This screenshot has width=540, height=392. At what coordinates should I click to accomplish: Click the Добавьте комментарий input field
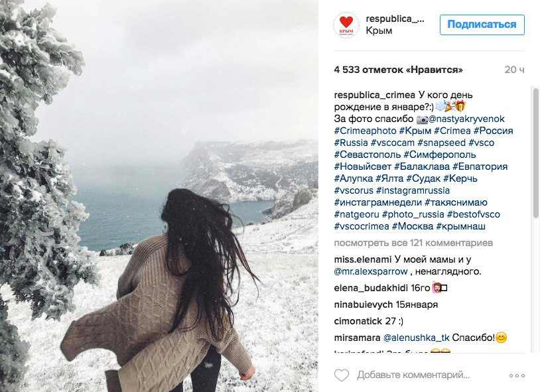pyautogui.click(x=413, y=375)
